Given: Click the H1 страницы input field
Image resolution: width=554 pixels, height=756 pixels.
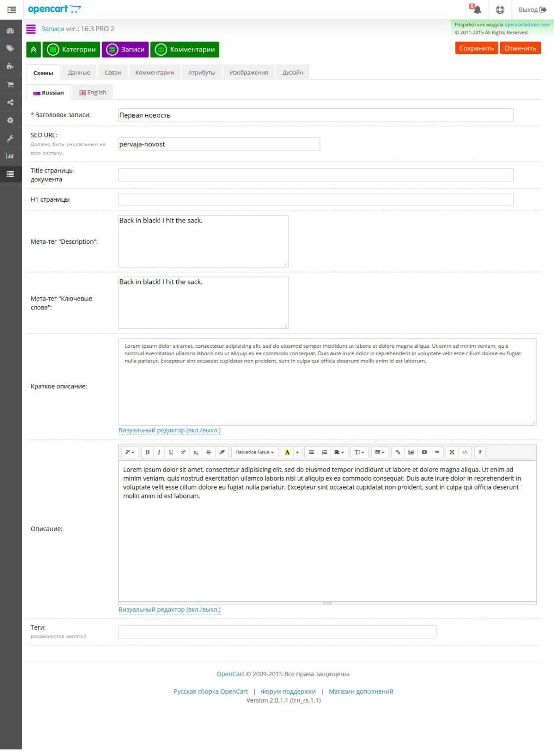Looking at the screenshot, I should (x=316, y=199).
